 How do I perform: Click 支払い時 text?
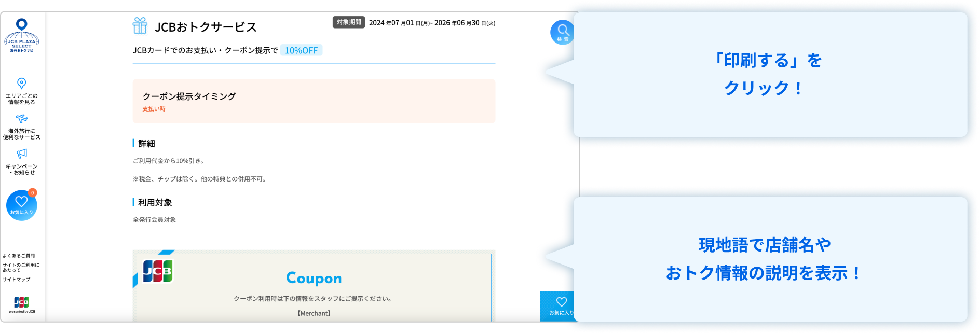pyautogui.click(x=154, y=109)
